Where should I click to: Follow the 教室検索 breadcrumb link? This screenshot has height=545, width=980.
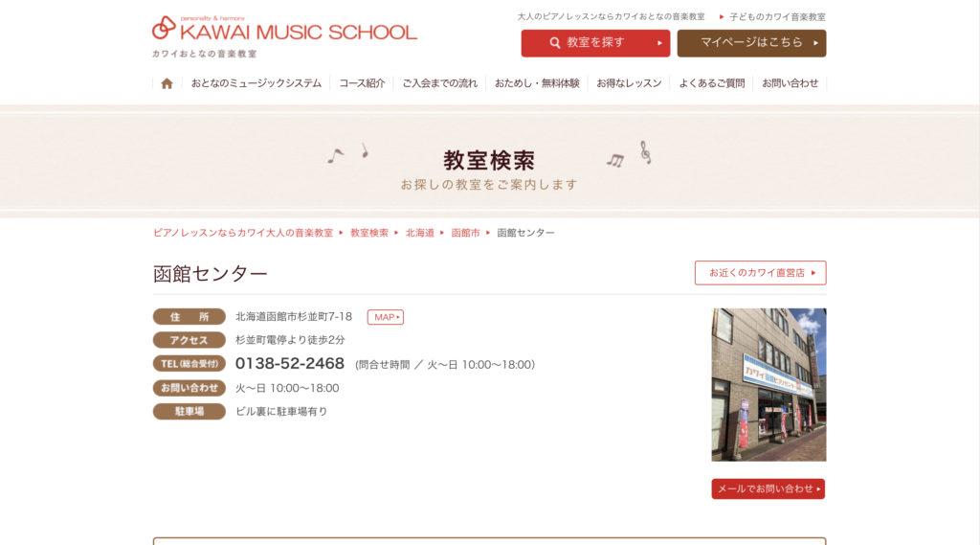368,233
